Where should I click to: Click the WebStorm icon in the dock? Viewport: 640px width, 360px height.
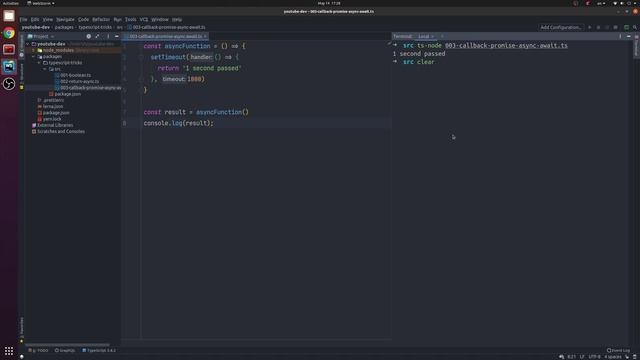[9, 67]
